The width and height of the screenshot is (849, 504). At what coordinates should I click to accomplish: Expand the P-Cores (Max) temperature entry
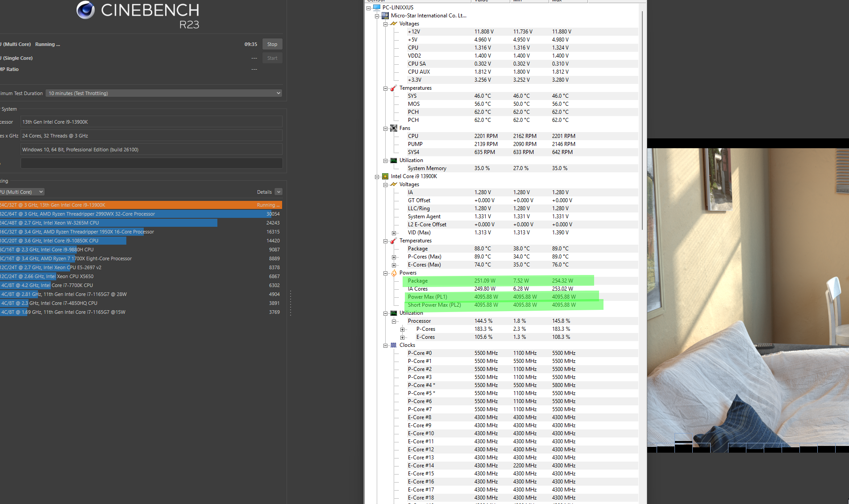393,257
